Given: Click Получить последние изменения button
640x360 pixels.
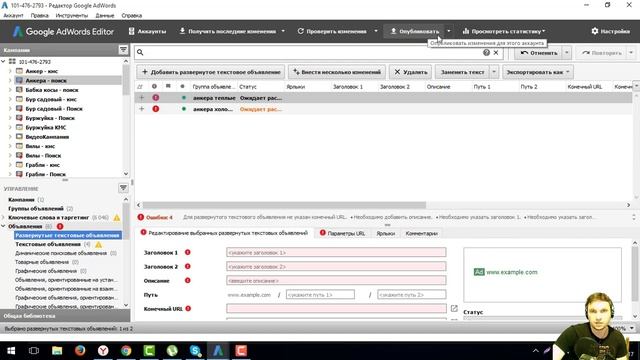Looking at the screenshot, I should tap(228, 31).
